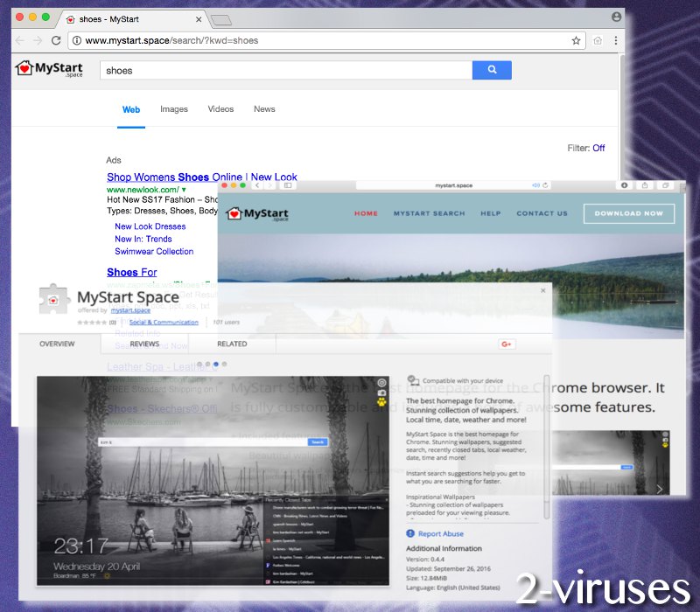Open the Chrome three-dot menu
Viewport: 700px width, 612px height.
pyautogui.click(x=615, y=40)
